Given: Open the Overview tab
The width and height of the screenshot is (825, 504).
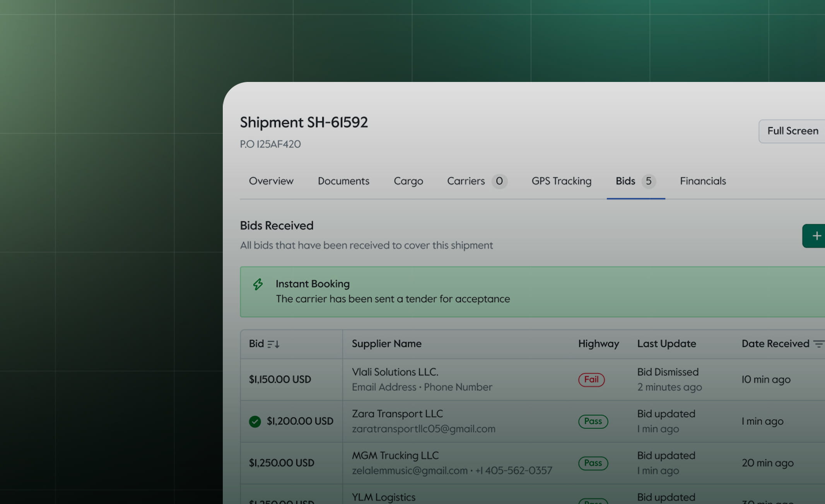Looking at the screenshot, I should point(271,181).
